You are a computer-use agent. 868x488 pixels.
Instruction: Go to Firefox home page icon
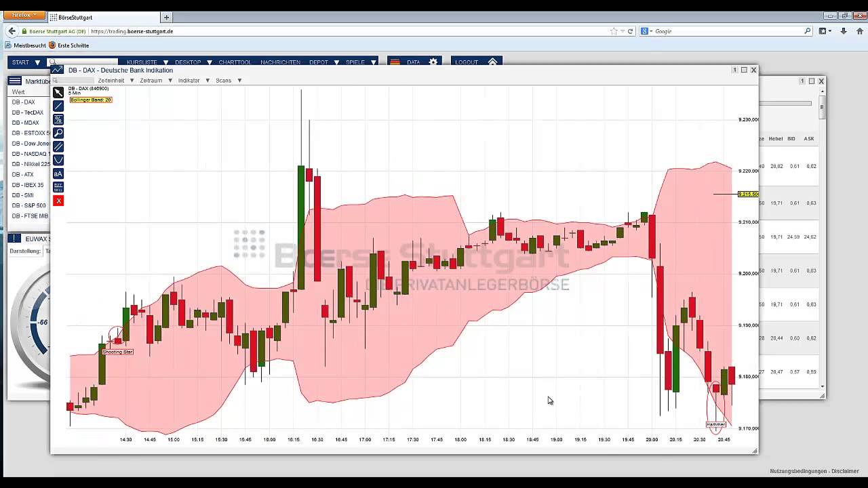coord(859,31)
